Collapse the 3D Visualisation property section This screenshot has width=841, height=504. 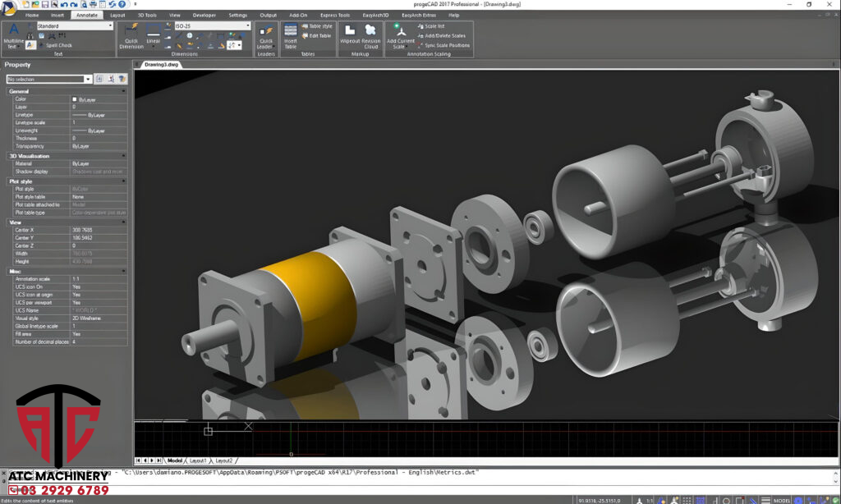124,155
